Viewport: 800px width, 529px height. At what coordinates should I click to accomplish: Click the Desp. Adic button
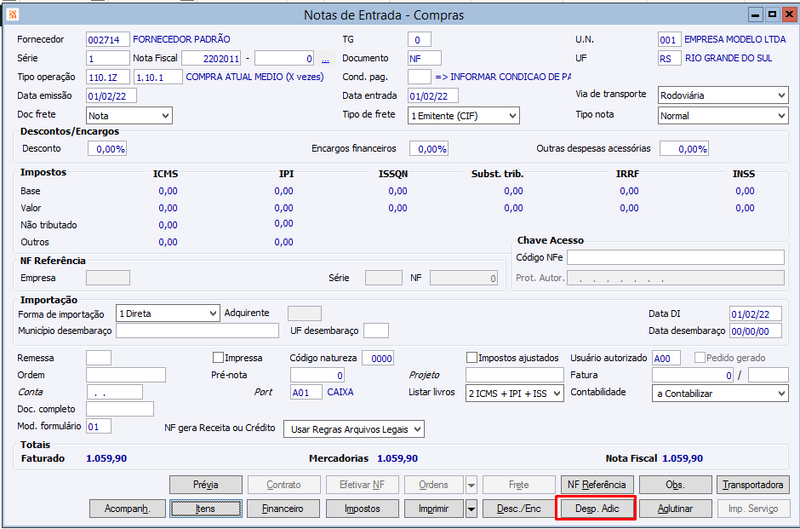(595, 509)
